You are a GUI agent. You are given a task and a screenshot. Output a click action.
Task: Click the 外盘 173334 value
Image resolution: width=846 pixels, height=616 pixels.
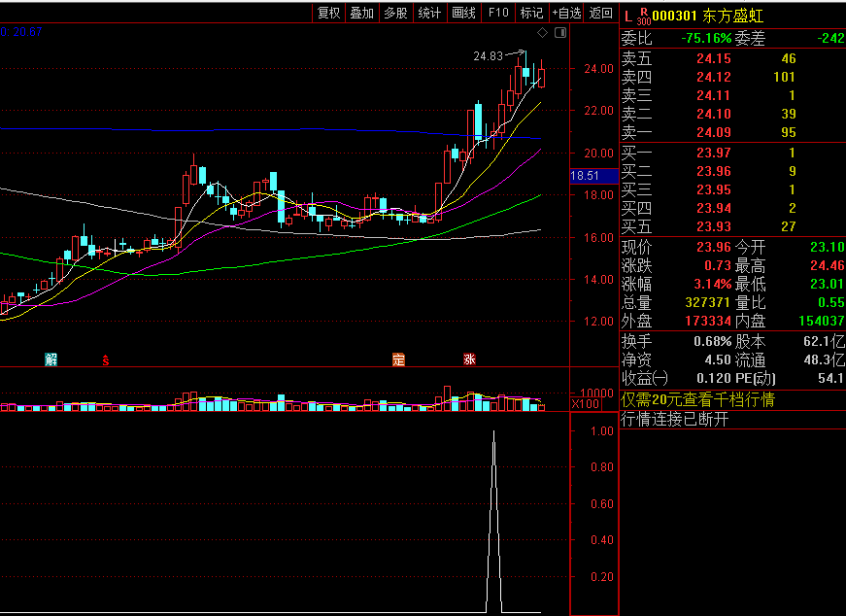[x=708, y=322]
